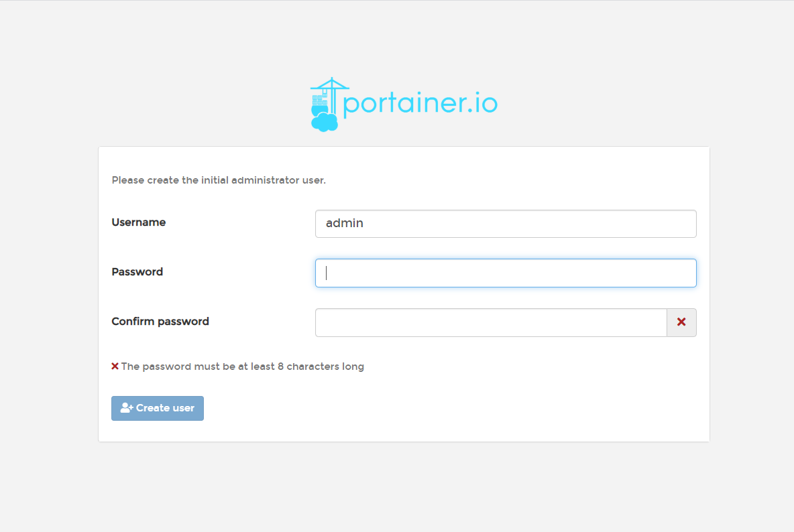Click the Create user button
The height and width of the screenshot is (532, 794).
click(x=158, y=408)
